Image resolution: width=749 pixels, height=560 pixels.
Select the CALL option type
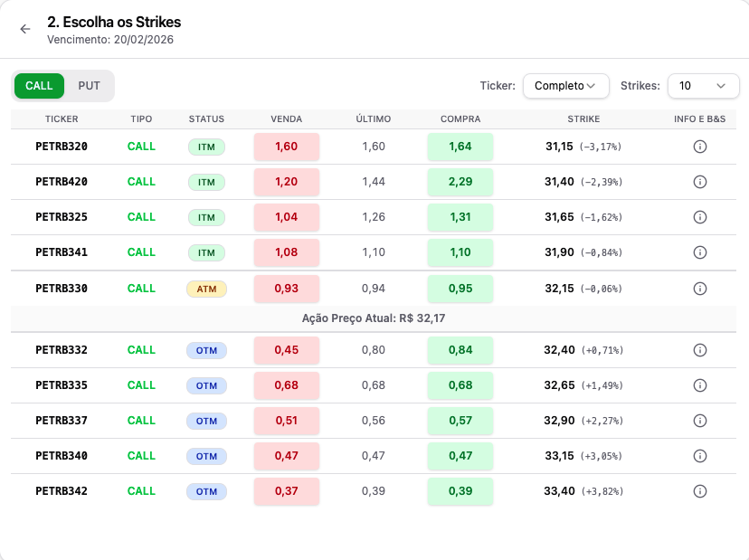(x=39, y=86)
